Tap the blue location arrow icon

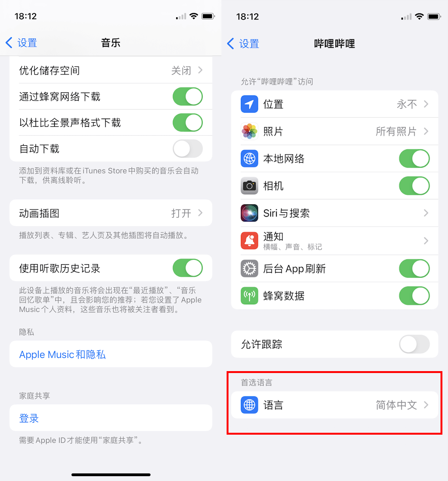pos(249,104)
